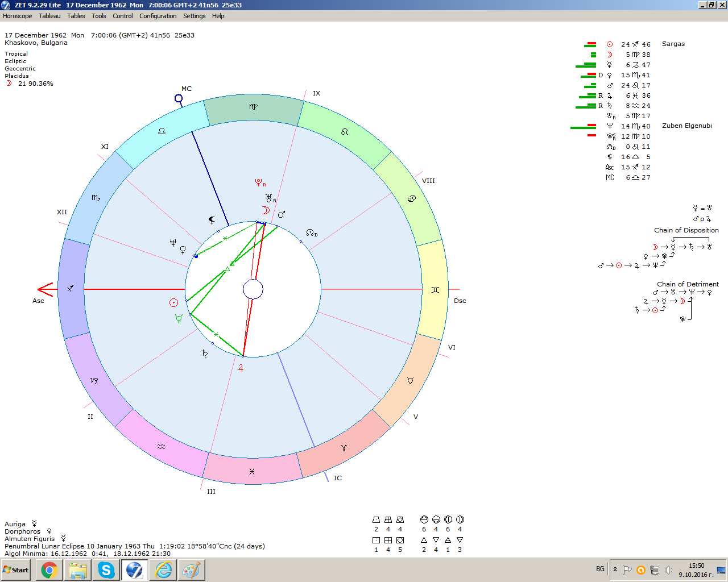Image resolution: width=728 pixels, height=582 pixels.
Task: Click the red Pluto retrograde glyph
Action: click(x=259, y=182)
